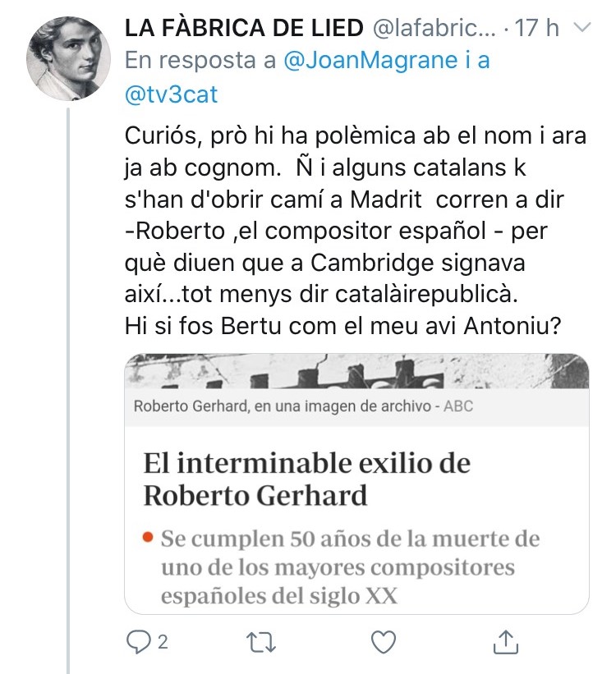Reply to the tweet via speech bubble icon
The width and height of the screenshot is (616, 674).
[x=138, y=643]
